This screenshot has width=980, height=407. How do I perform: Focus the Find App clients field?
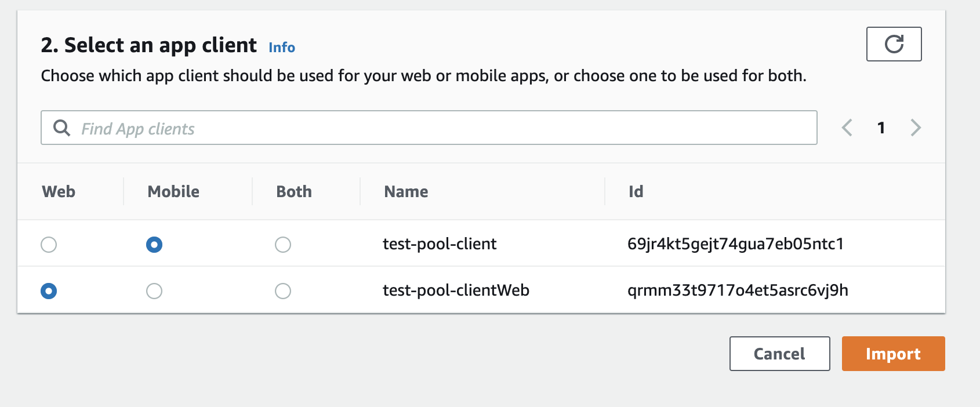click(429, 128)
